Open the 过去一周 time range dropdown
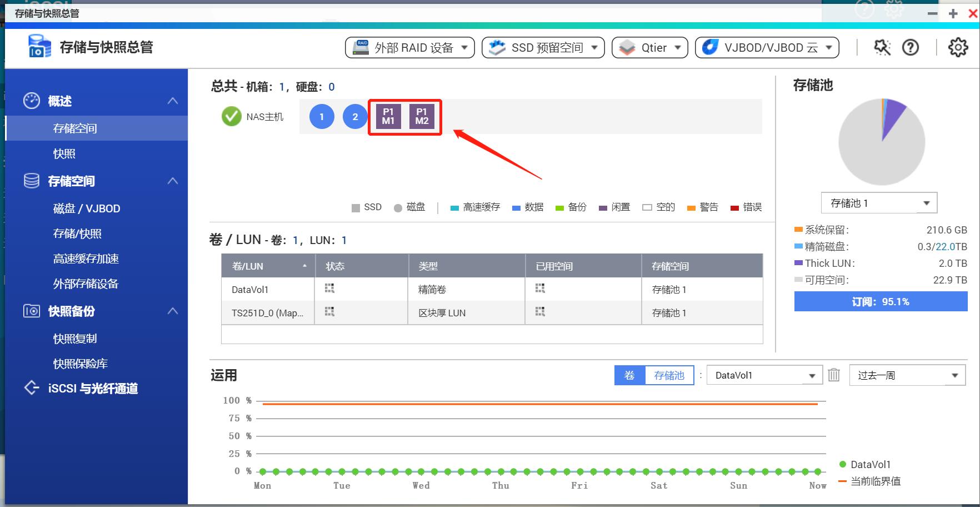This screenshot has width=980, height=507. [x=907, y=375]
